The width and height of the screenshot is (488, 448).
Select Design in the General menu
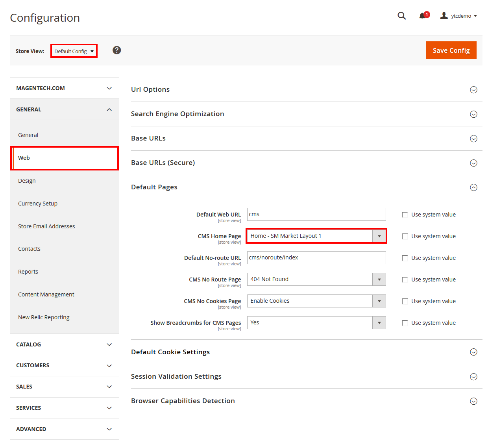(27, 181)
